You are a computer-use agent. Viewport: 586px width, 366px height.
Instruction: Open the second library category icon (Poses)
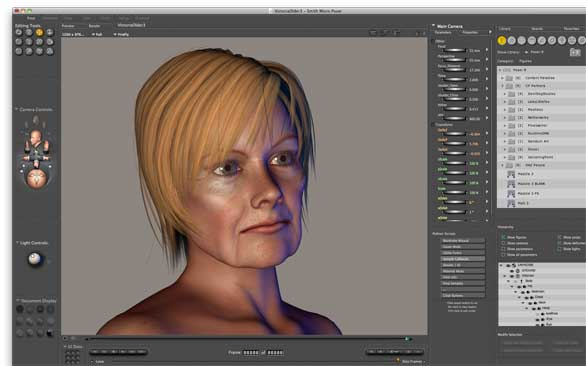pos(512,40)
